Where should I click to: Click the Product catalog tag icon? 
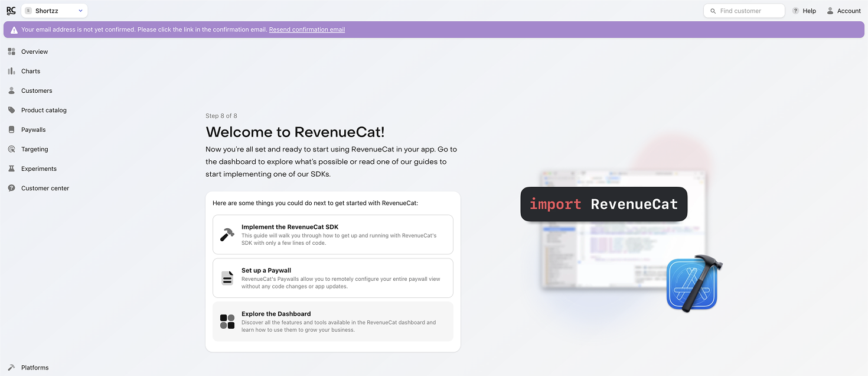click(11, 110)
